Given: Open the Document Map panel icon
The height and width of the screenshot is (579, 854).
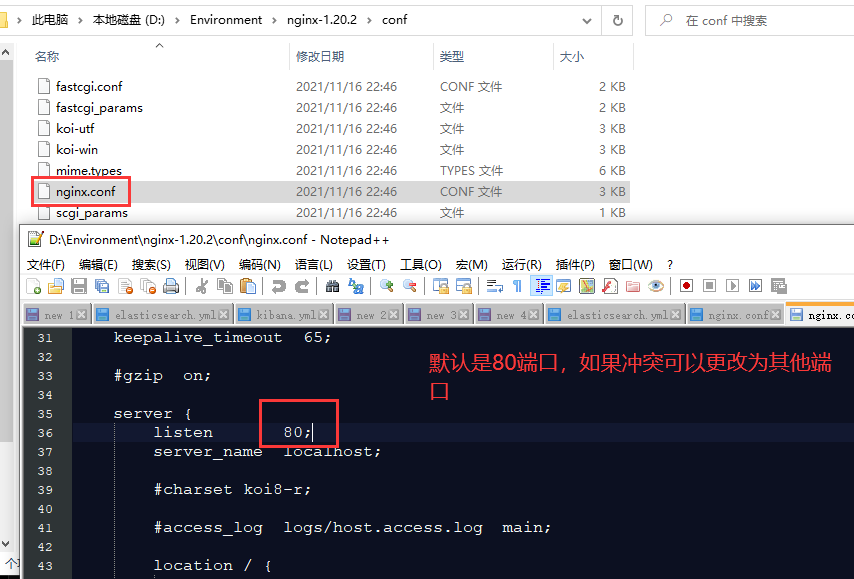Looking at the screenshot, I should point(587,286).
